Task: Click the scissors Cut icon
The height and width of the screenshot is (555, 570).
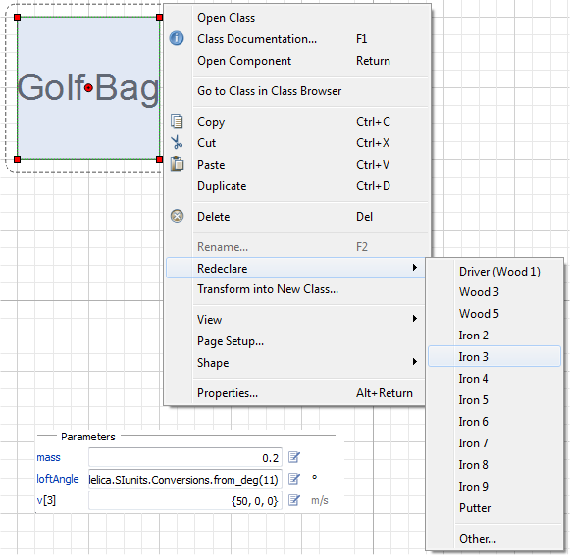Action: 177,142
